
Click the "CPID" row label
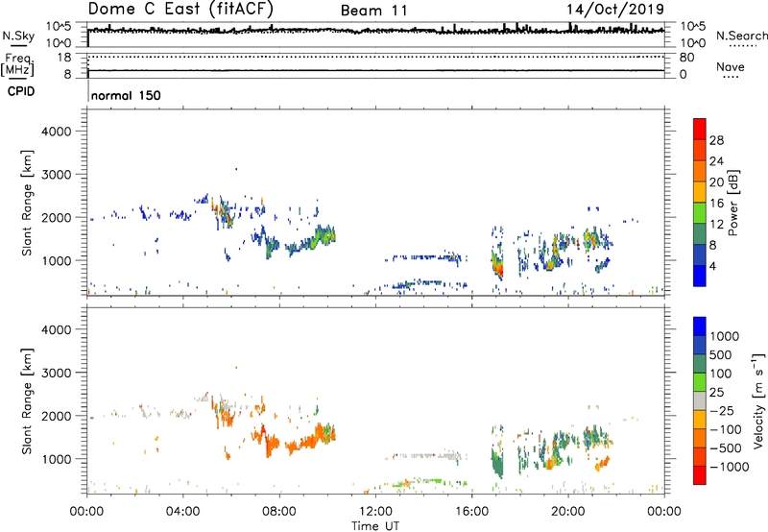point(21,91)
